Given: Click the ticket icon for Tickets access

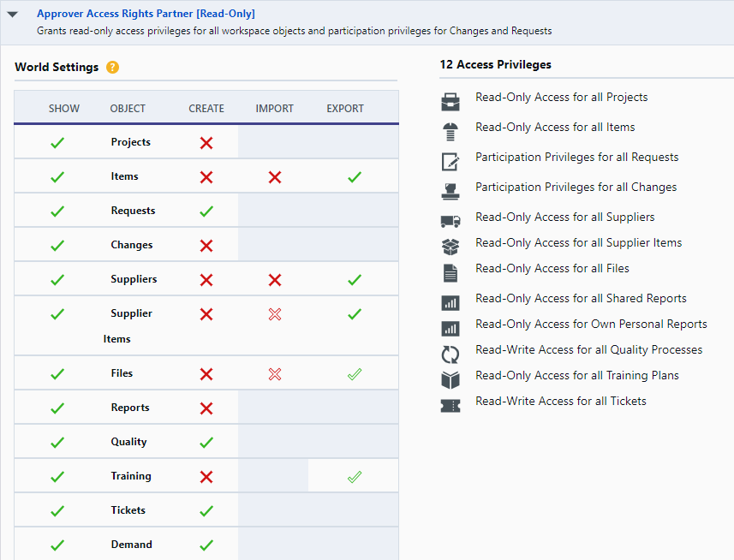Looking at the screenshot, I should 451,406.
